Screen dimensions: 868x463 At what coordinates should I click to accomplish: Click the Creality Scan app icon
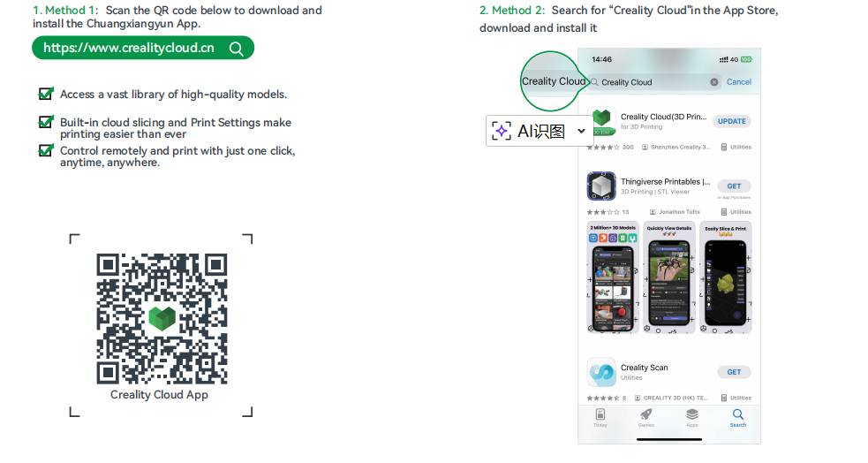point(601,372)
